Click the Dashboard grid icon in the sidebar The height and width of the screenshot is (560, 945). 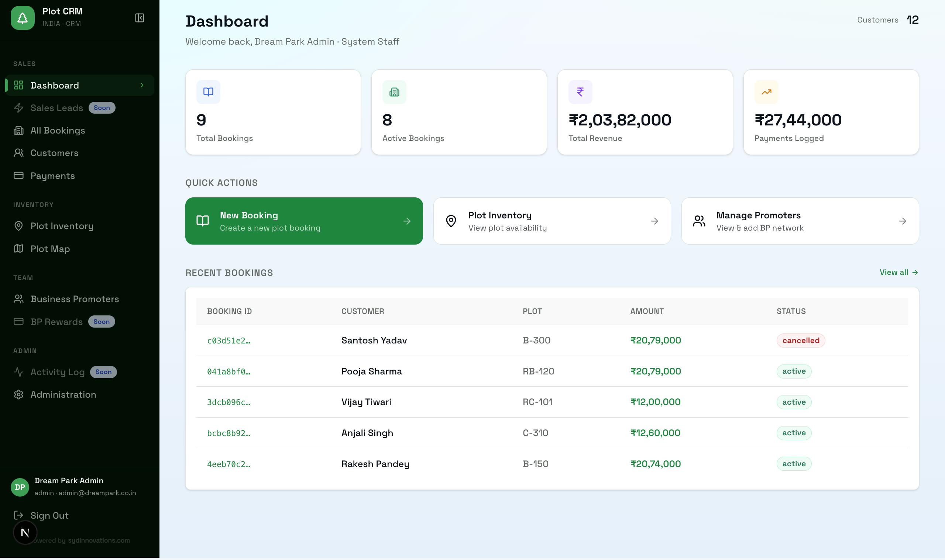point(18,85)
